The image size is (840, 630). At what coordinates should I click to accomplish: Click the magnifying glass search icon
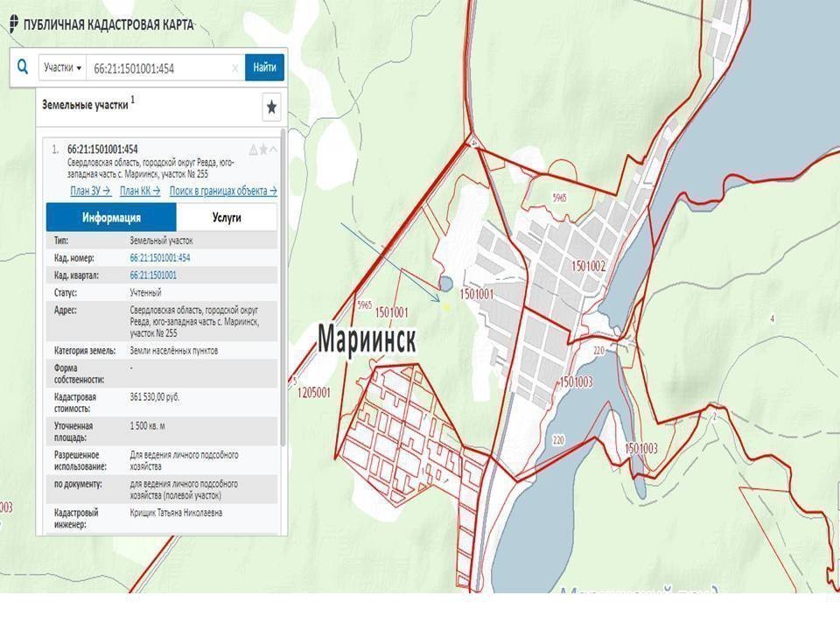point(23,67)
